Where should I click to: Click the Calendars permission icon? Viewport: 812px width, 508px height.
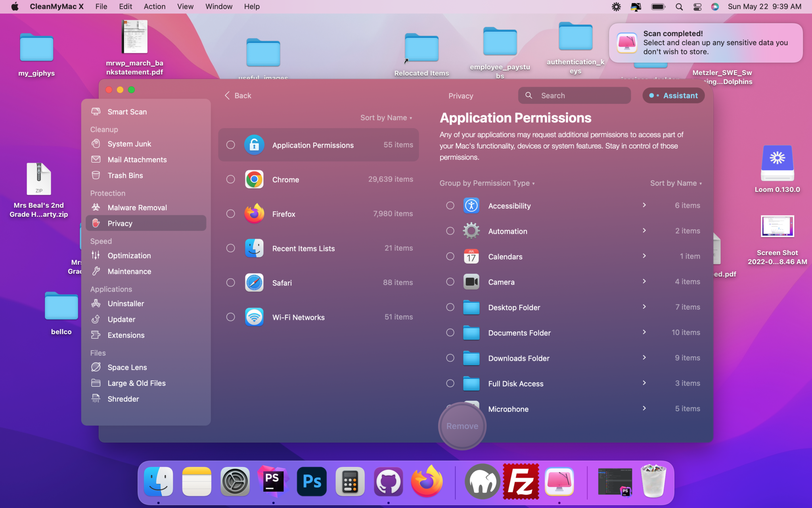point(471,256)
